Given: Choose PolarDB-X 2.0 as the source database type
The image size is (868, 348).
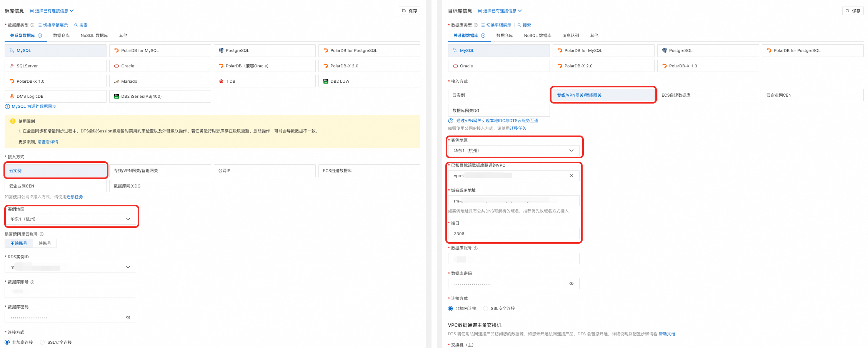Looking at the screenshot, I should click(x=369, y=66).
